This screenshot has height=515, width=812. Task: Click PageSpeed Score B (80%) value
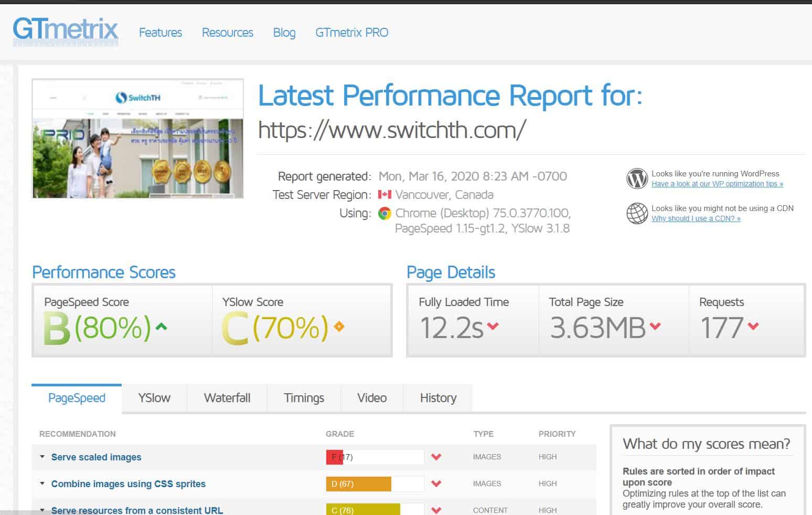pyautogui.click(x=98, y=328)
